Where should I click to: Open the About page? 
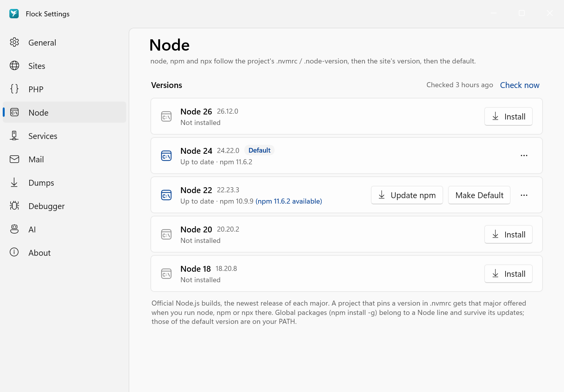point(65,253)
